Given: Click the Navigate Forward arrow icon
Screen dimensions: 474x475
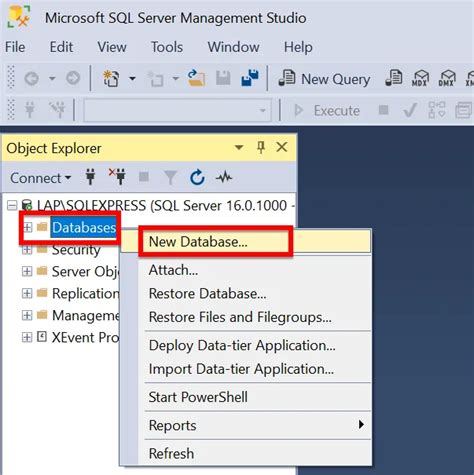Looking at the screenshot, I should pyautogui.click(x=73, y=78).
